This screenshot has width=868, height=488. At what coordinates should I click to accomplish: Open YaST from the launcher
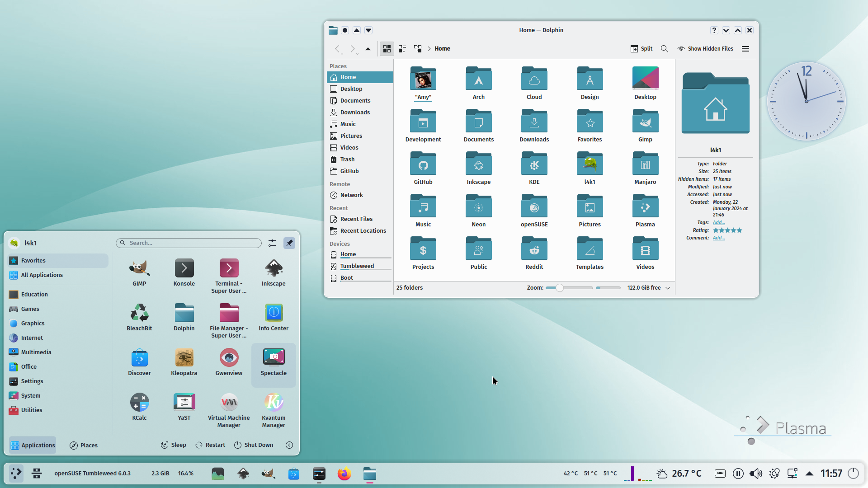pos(184,407)
